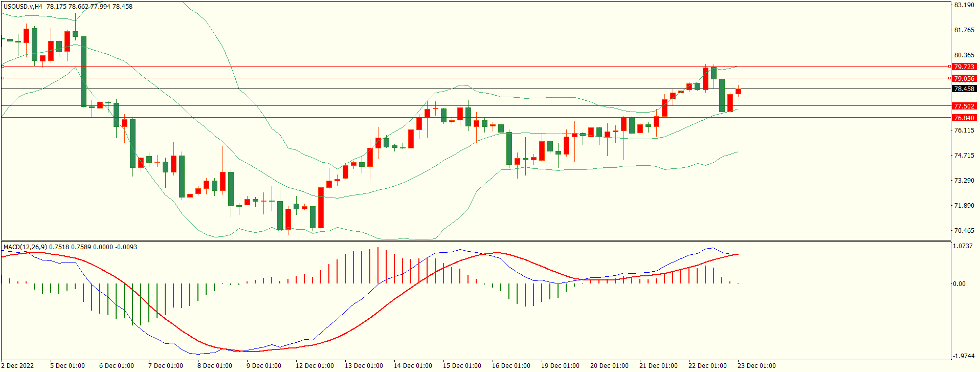Click the tall green candle near 5 Dec
This screenshot has height=372, width=980.
(83, 71)
